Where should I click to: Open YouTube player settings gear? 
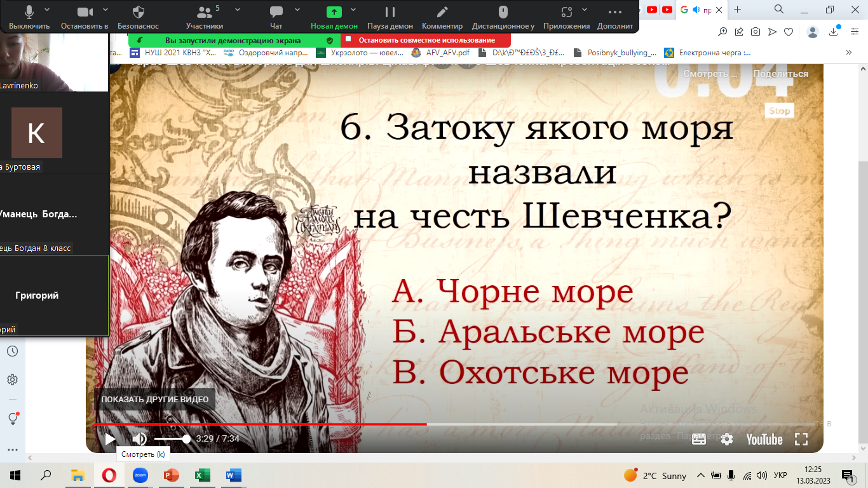726,439
